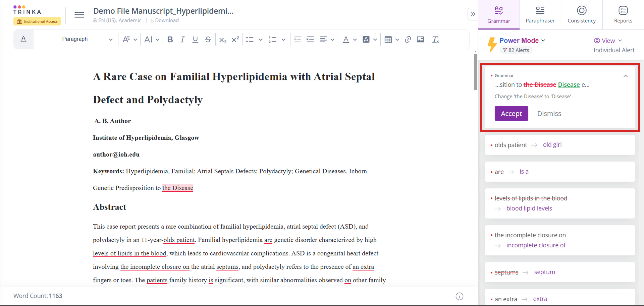
Task: Increase paragraph indent
Action: 310,40
